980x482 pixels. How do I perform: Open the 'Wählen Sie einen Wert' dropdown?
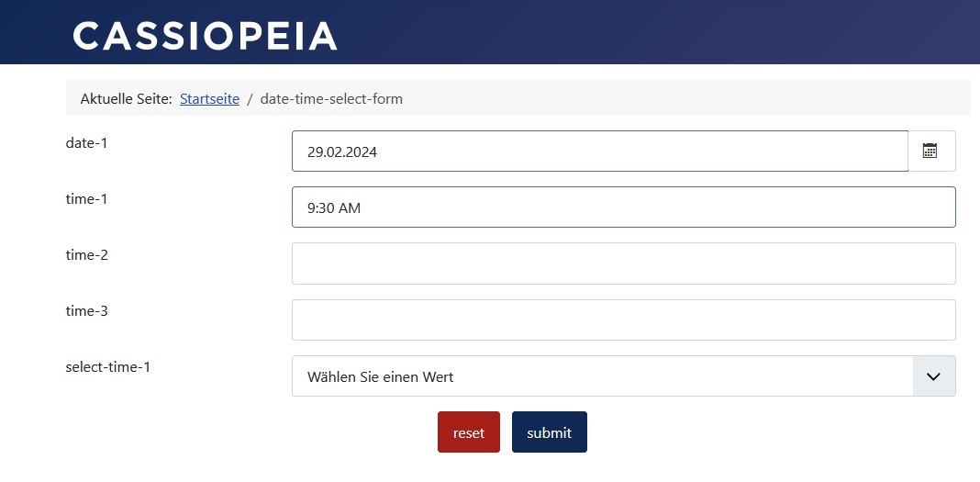tap(602, 376)
